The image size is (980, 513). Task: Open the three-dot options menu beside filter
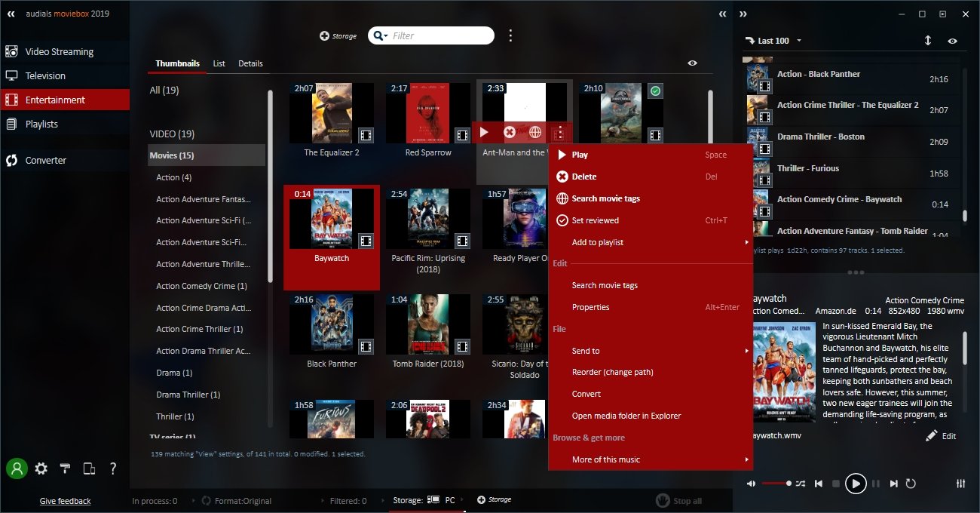coord(510,35)
